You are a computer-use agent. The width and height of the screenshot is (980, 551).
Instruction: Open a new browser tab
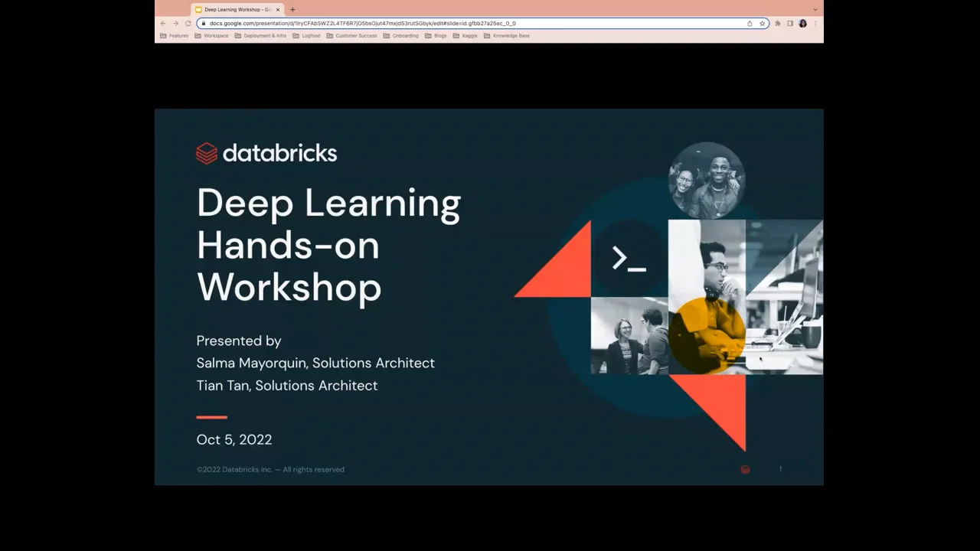pyautogui.click(x=292, y=10)
